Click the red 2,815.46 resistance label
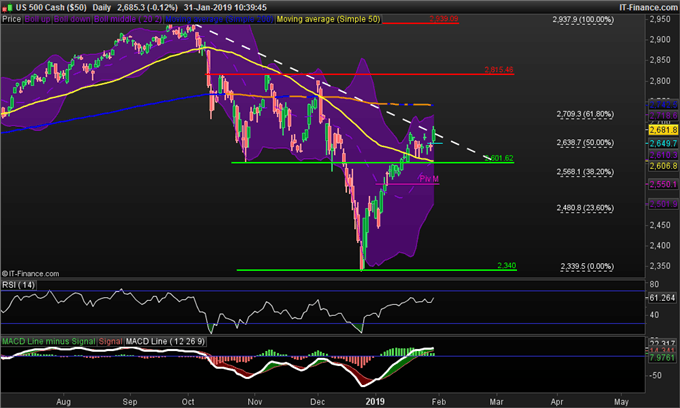This screenshot has height=408, width=680. pyautogui.click(x=499, y=69)
